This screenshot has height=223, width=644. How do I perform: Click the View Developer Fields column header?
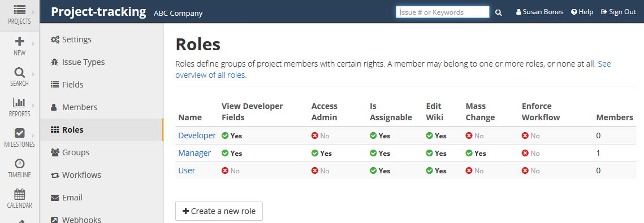252,112
